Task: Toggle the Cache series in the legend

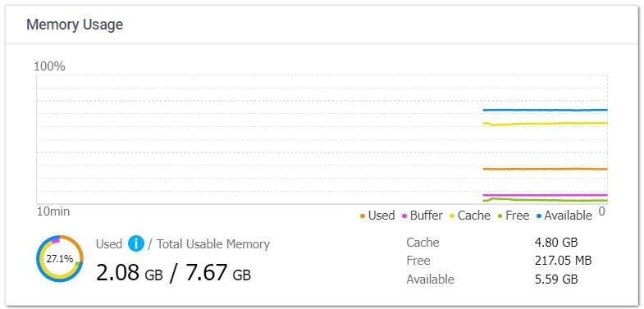Action: [x=470, y=216]
